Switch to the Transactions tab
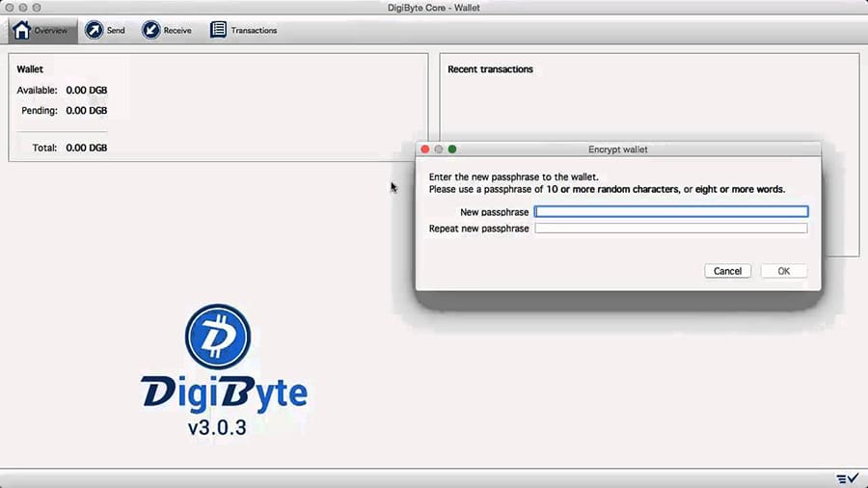This screenshot has height=488, width=868. pyautogui.click(x=244, y=30)
